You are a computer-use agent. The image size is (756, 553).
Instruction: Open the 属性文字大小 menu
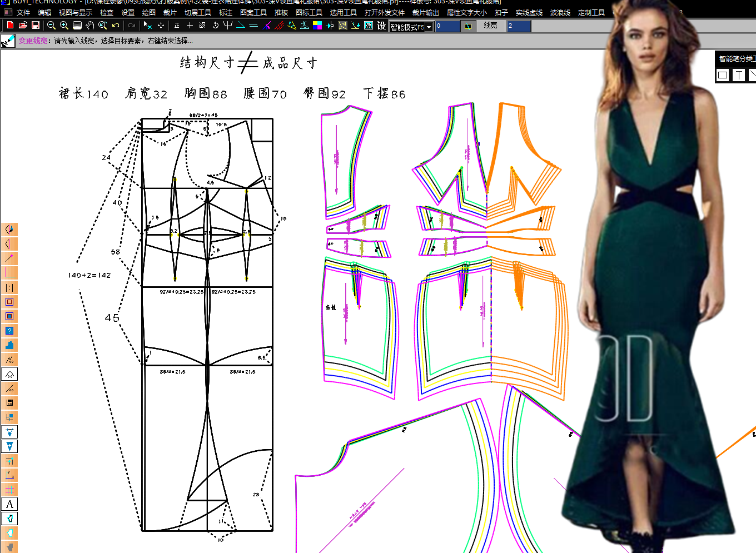pyautogui.click(x=467, y=12)
